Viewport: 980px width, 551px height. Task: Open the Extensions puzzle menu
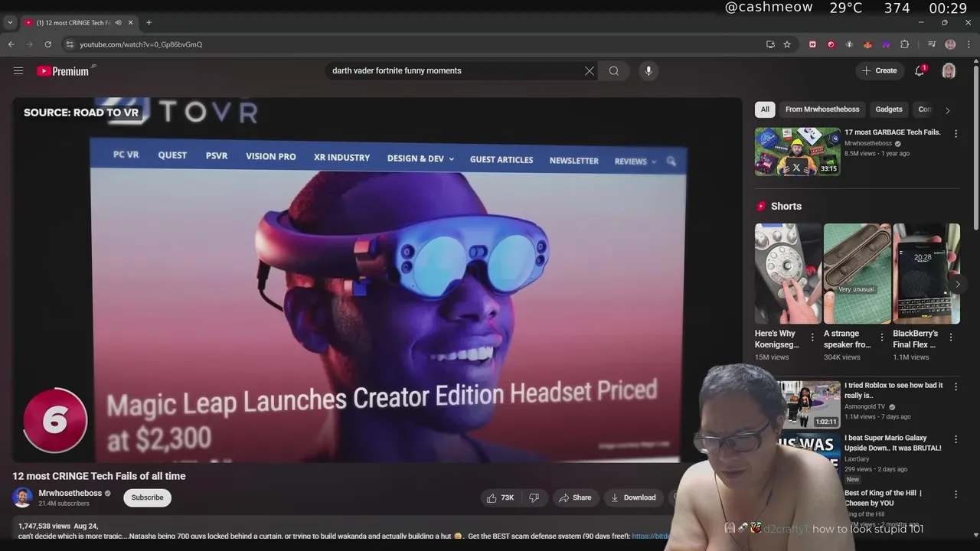(x=904, y=44)
